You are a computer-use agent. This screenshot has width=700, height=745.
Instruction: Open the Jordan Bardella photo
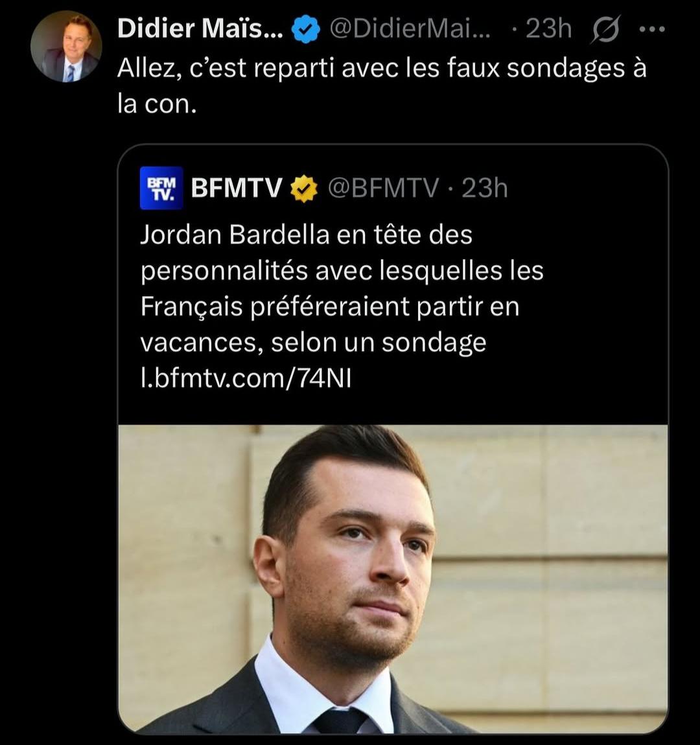tap(393, 579)
